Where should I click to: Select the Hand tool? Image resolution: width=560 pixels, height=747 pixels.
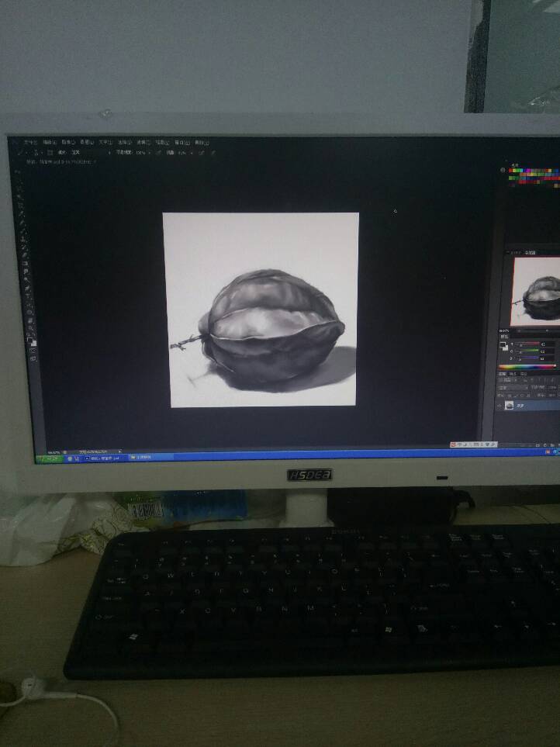pyautogui.click(x=29, y=320)
